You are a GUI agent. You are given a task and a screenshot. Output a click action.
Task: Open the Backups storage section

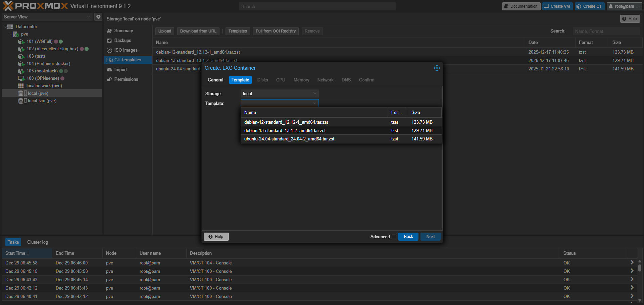click(122, 41)
